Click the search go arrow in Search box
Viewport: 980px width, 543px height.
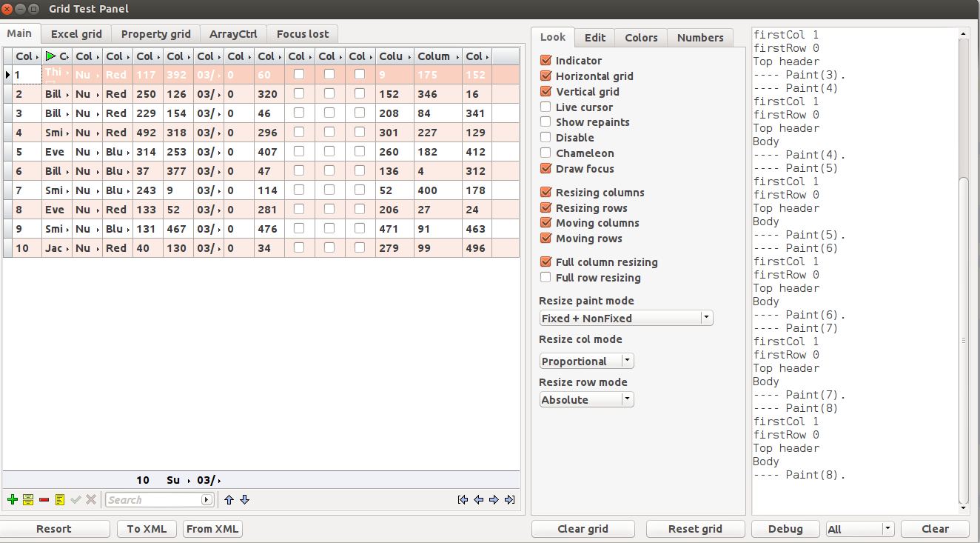tap(207, 500)
